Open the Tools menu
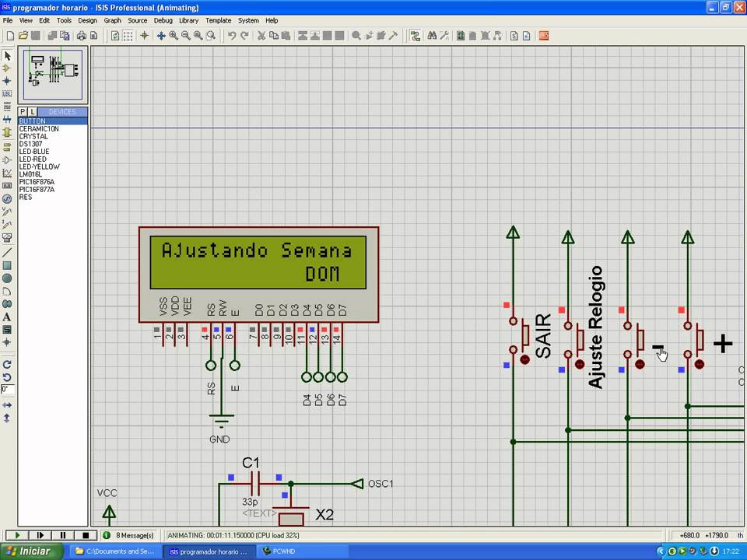 point(64,20)
